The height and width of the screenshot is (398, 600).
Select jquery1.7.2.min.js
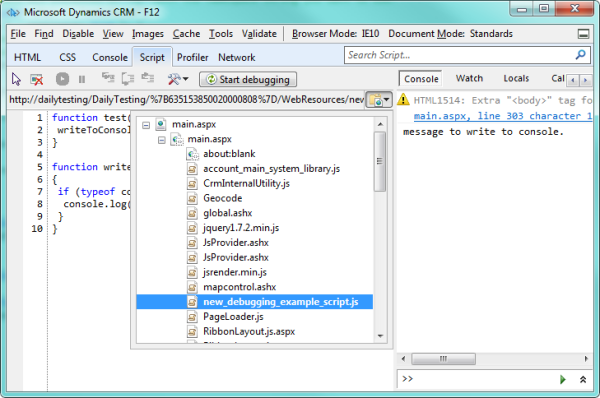pyautogui.click(x=241, y=228)
